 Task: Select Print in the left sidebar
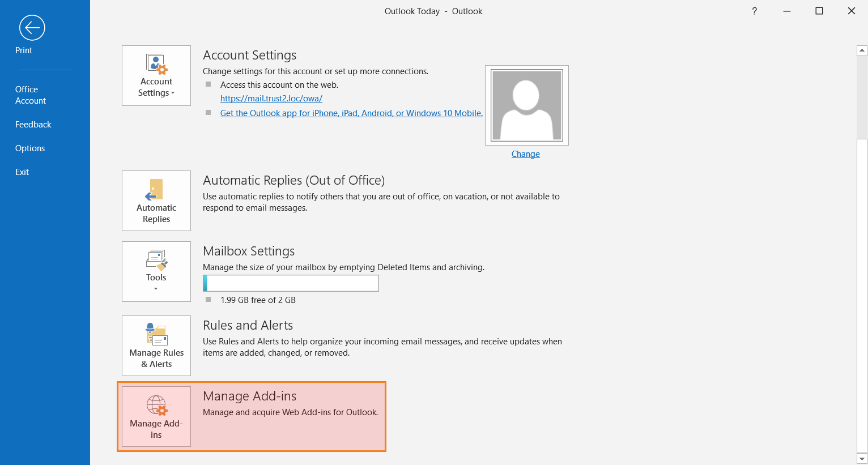(24, 50)
